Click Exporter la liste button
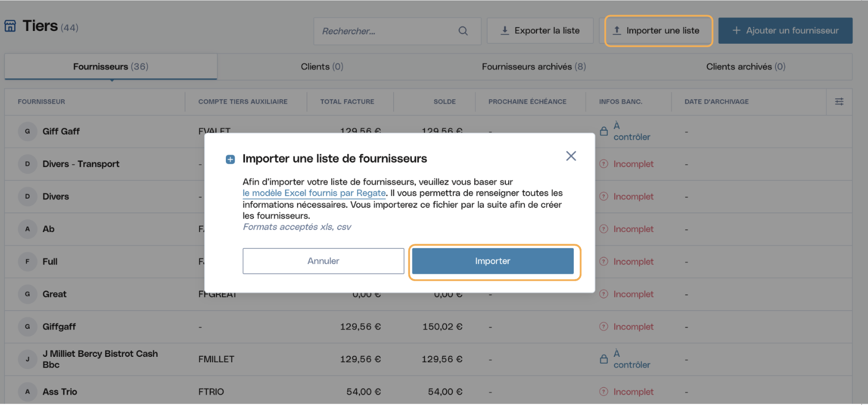The height and width of the screenshot is (405, 868). pos(540,30)
